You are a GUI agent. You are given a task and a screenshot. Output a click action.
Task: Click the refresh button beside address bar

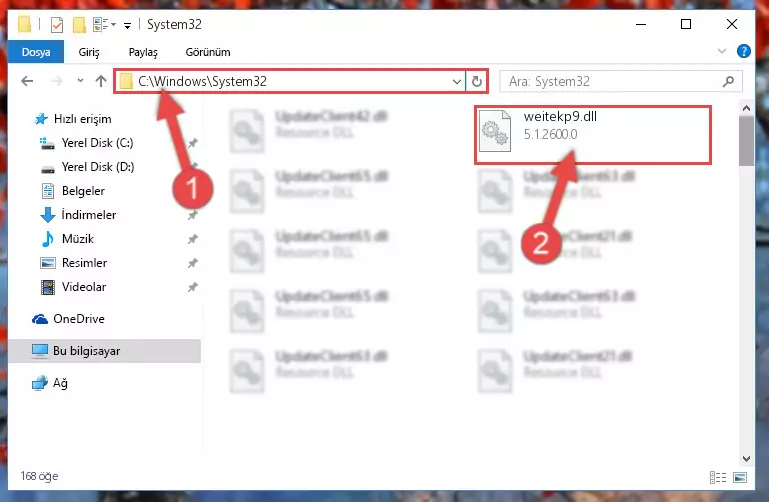tap(477, 81)
